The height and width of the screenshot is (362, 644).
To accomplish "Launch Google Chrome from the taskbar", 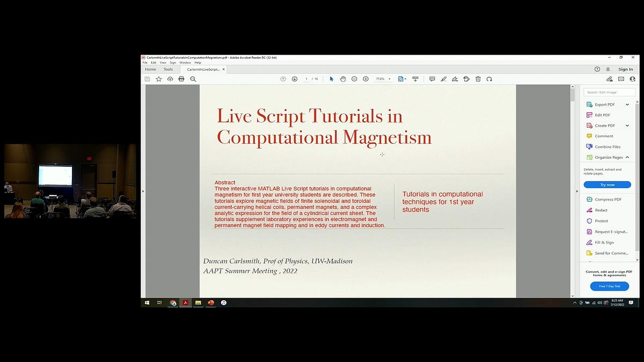I will tap(172, 302).
